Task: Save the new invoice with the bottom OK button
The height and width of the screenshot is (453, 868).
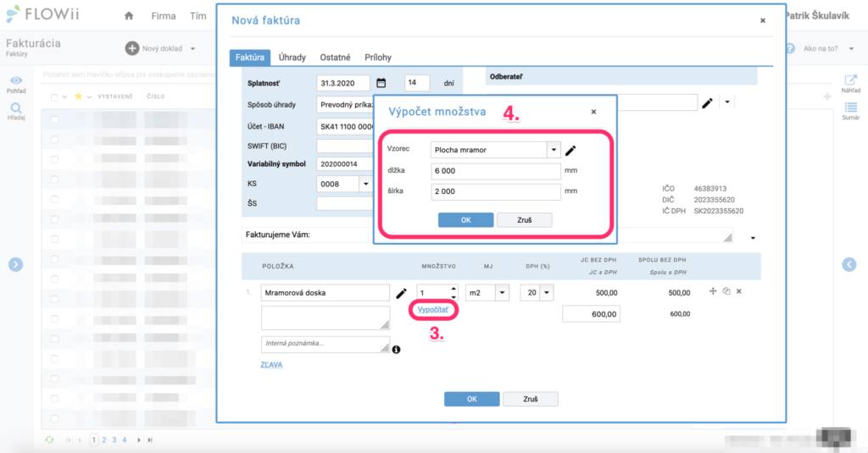Action: [x=471, y=400]
